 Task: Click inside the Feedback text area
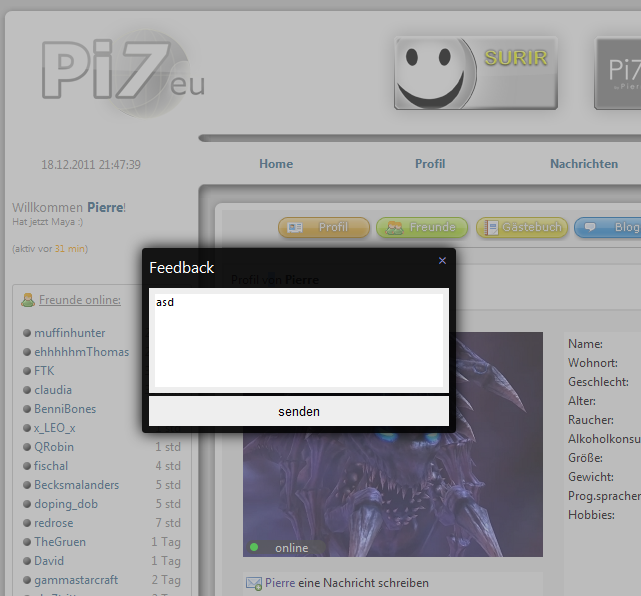pyautogui.click(x=298, y=340)
